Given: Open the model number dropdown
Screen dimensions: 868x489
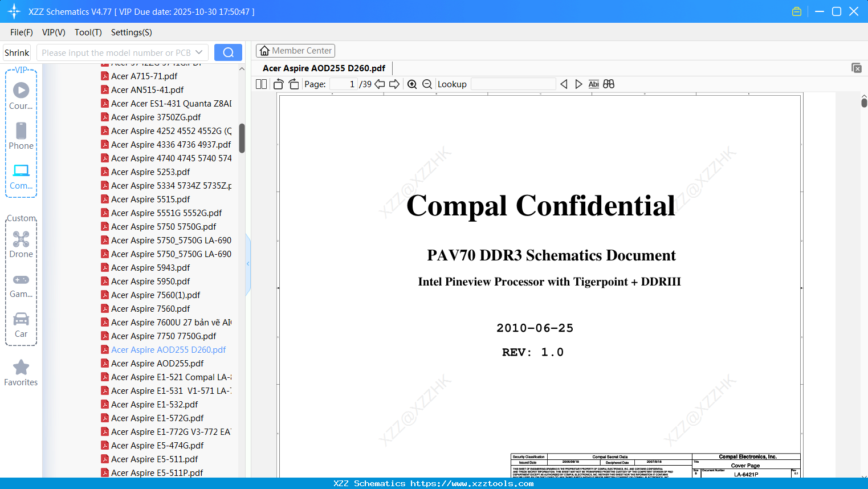Looking at the screenshot, I should pyautogui.click(x=199, y=52).
